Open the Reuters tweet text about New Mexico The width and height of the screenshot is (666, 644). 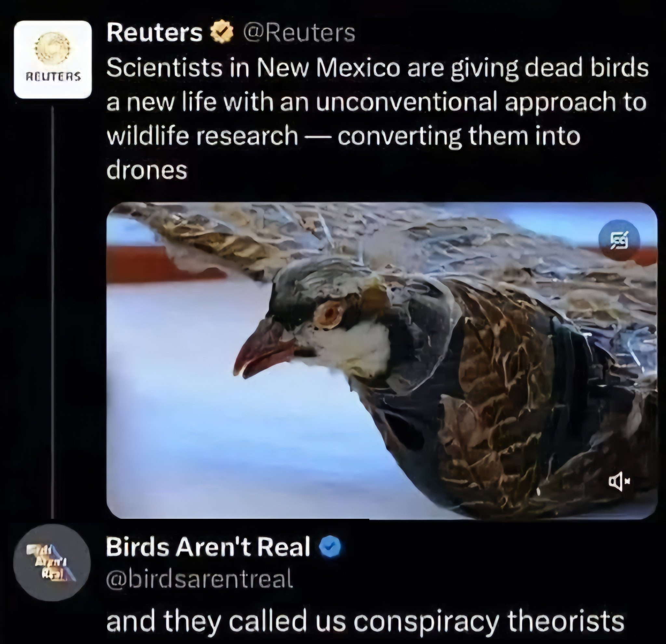[377, 119]
